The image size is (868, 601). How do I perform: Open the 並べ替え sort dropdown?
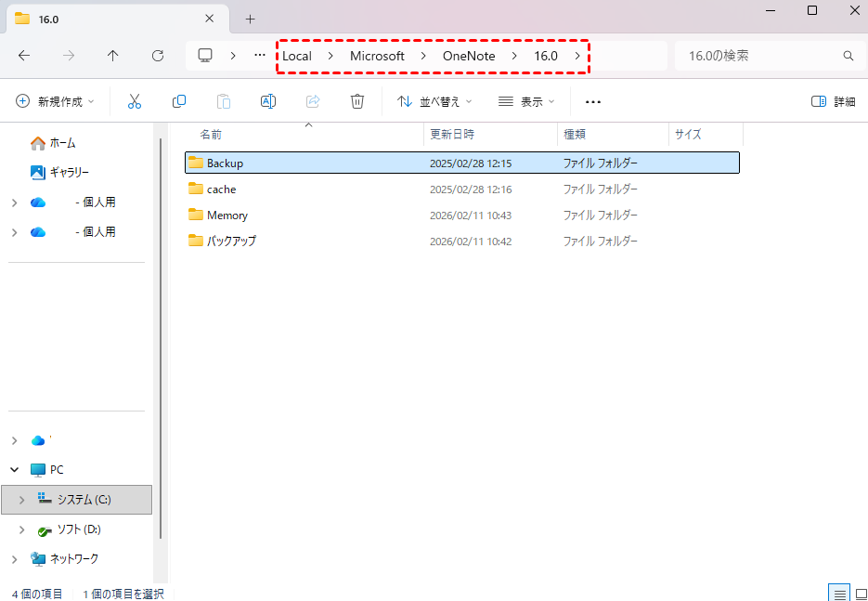pos(434,101)
